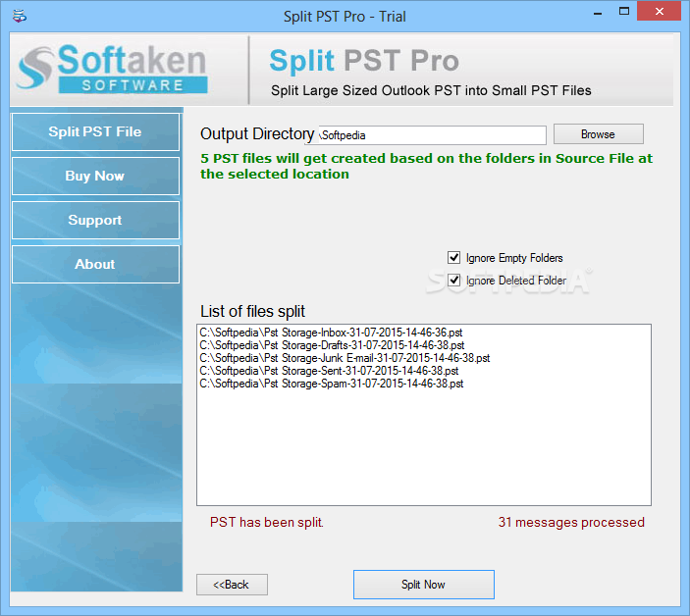Screen dimensions: 690x616
Task: Click the Softaken Software logo
Action: pos(112,68)
